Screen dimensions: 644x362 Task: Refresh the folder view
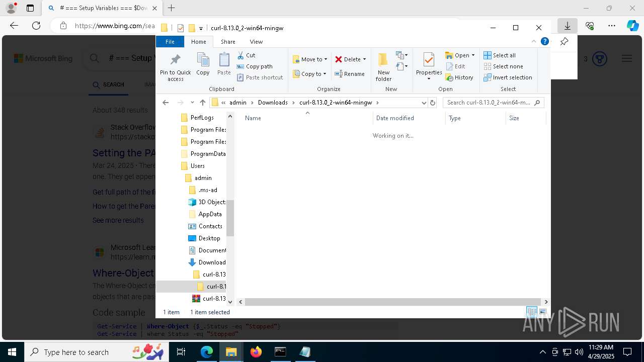(x=432, y=103)
